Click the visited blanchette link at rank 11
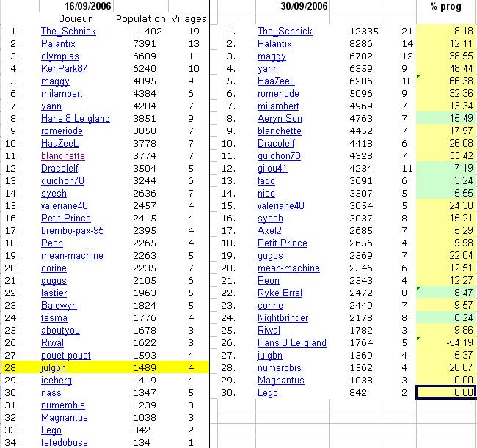Image resolution: width=477 pixels, height=448 pixels. [x=63, y=156]
